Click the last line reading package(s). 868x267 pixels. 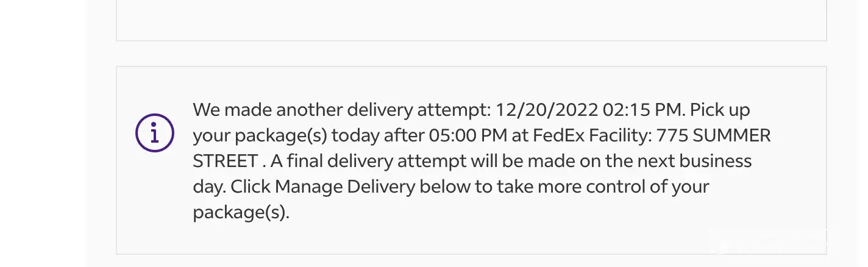click(x=241, y=213)
